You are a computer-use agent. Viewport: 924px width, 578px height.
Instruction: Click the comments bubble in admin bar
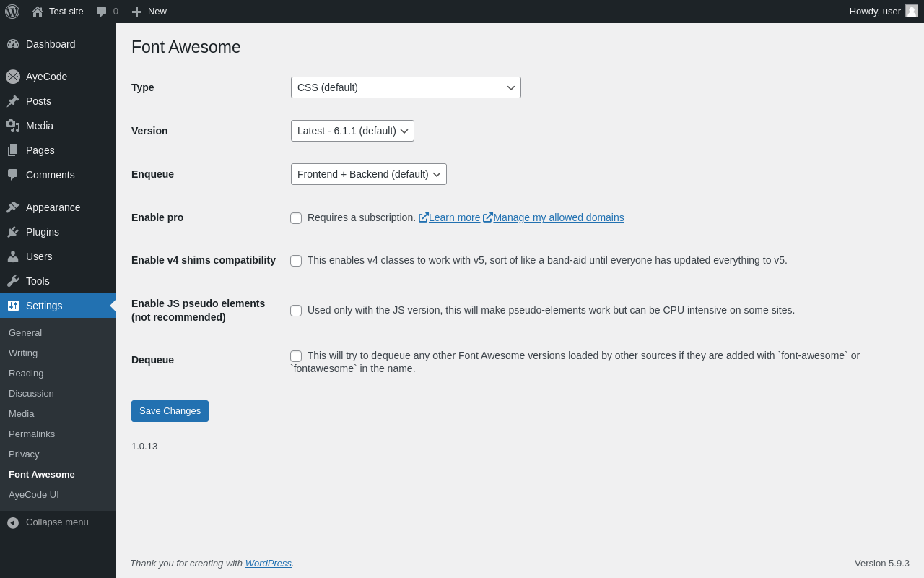(102, 12)
